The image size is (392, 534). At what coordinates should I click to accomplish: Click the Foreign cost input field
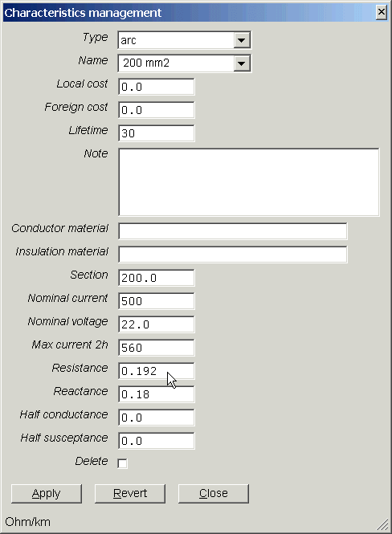tap(157, 110)
